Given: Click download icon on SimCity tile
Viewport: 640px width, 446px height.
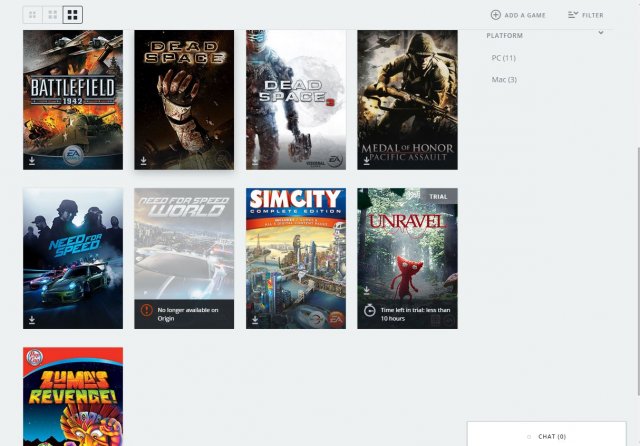Looking at the screenshot, I should pyautogui.click(x=255, y=320).
